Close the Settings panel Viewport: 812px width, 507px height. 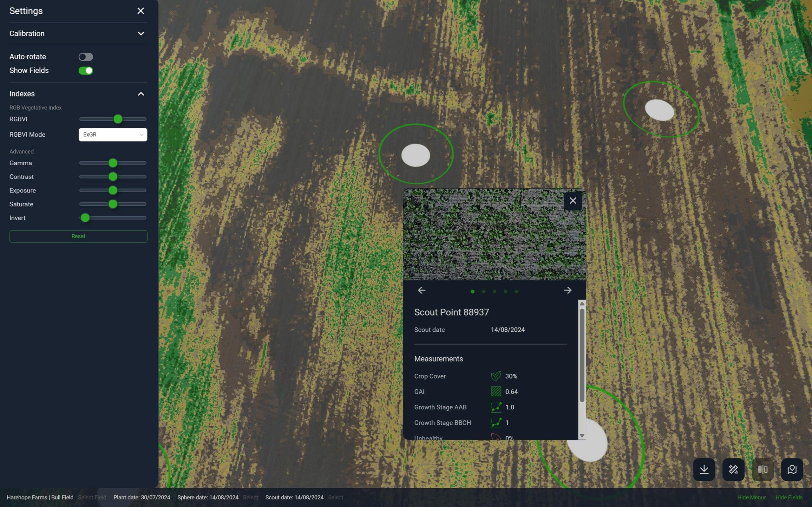(141, 11)
